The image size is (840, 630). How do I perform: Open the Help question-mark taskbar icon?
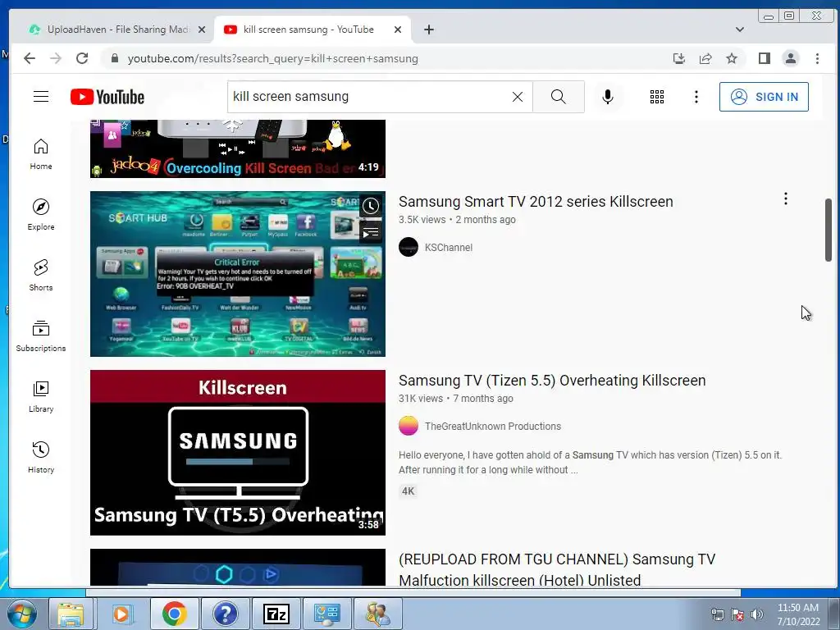click(x=225, y=614)
